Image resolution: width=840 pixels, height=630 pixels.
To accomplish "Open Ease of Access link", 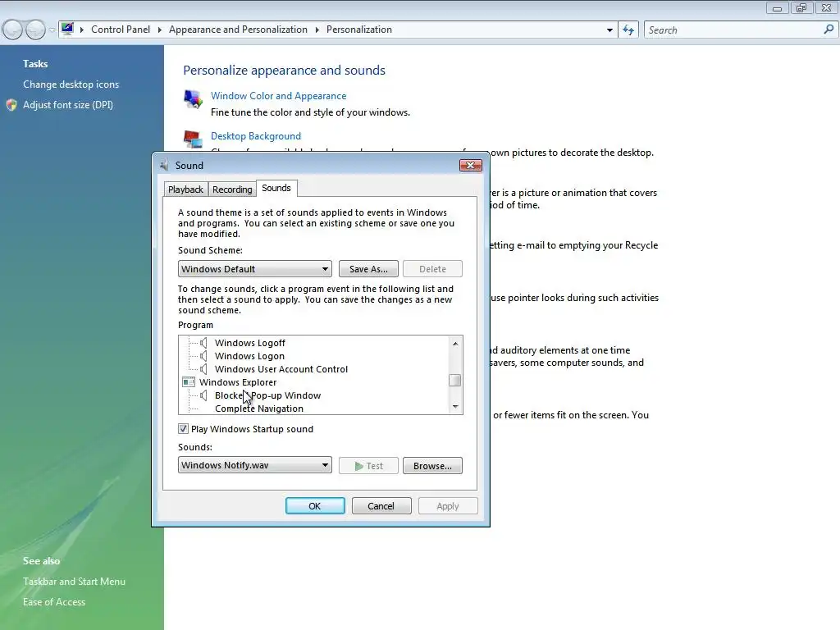I will 54,601.
